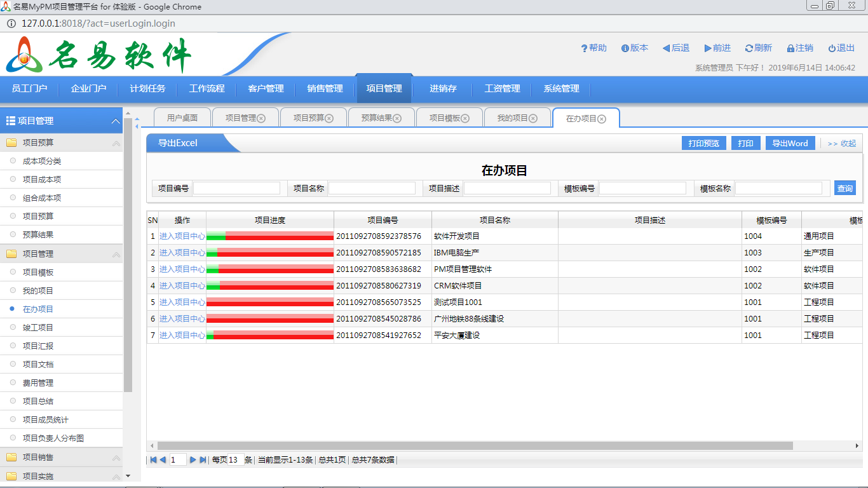Image resolution: width=868 pixels, height=488 pixels.
Task: Select 竣工项目 in the sidebar
Action: pos(38,327)
